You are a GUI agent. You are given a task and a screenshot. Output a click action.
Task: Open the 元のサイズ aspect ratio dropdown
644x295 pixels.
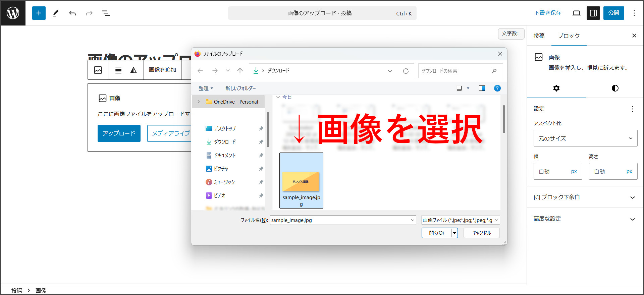click(585, 138)
